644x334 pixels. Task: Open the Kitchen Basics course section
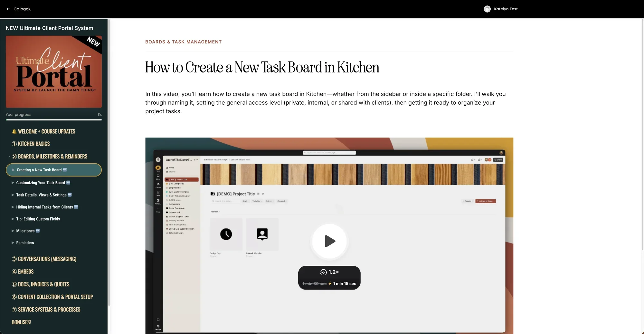(31, 144)
